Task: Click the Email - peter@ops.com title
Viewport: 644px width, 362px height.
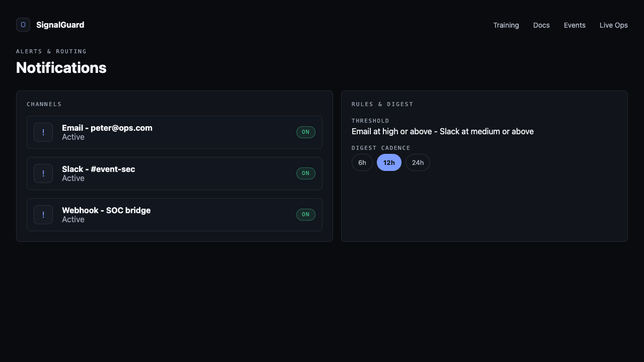Action: pyautogui.click(x=107, y=128)
